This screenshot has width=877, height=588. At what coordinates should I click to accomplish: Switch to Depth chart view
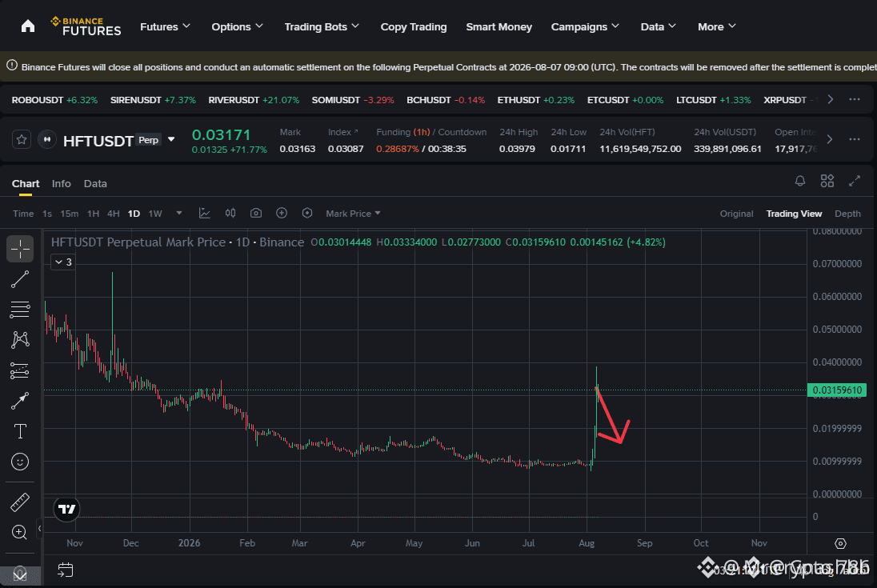coord(847,214)
